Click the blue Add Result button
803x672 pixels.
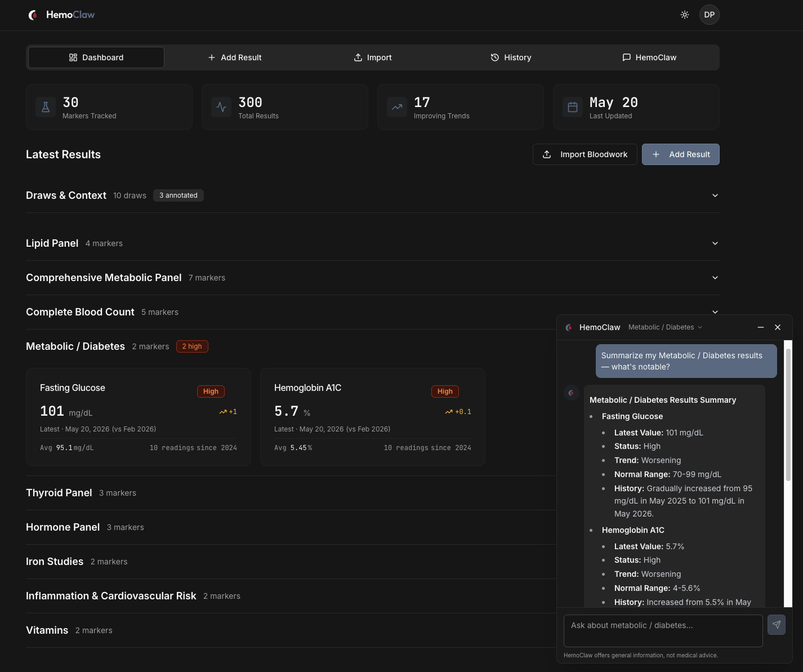pos(681,154)
